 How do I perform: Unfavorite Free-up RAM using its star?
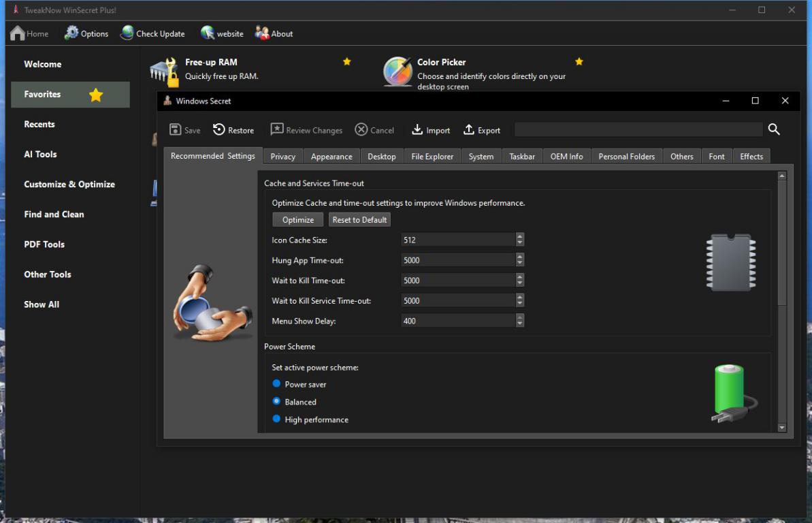[346, 62]
